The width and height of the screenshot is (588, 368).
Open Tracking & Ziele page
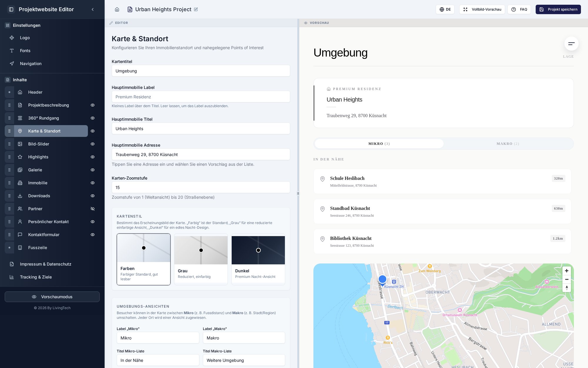[52, 277]
